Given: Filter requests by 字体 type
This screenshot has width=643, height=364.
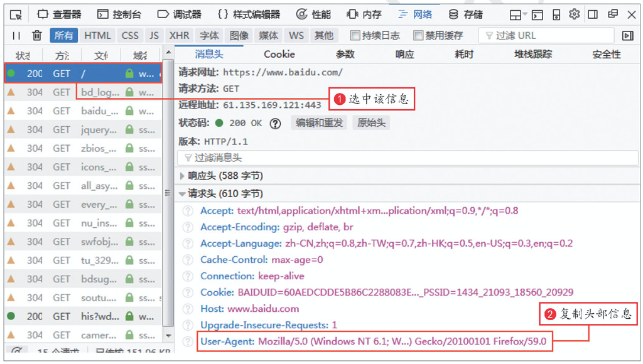Looking at the screenshot, I should click(209, 36).
